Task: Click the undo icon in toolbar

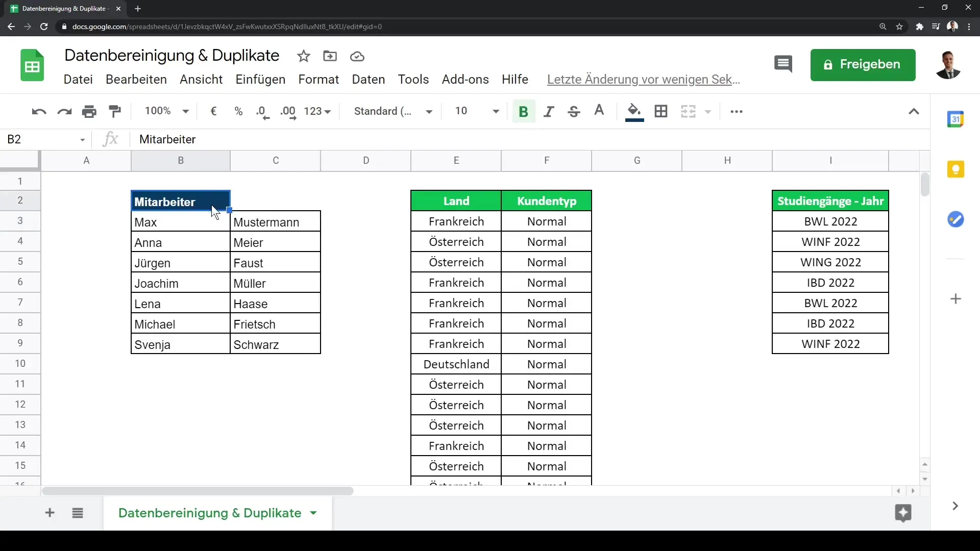Action: [x=38, y=111]
